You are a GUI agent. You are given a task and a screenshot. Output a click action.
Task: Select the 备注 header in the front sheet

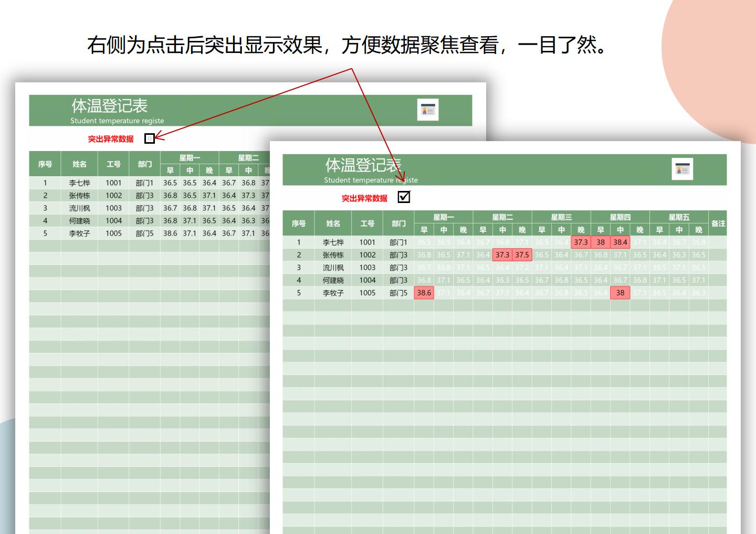coord(718,223)
